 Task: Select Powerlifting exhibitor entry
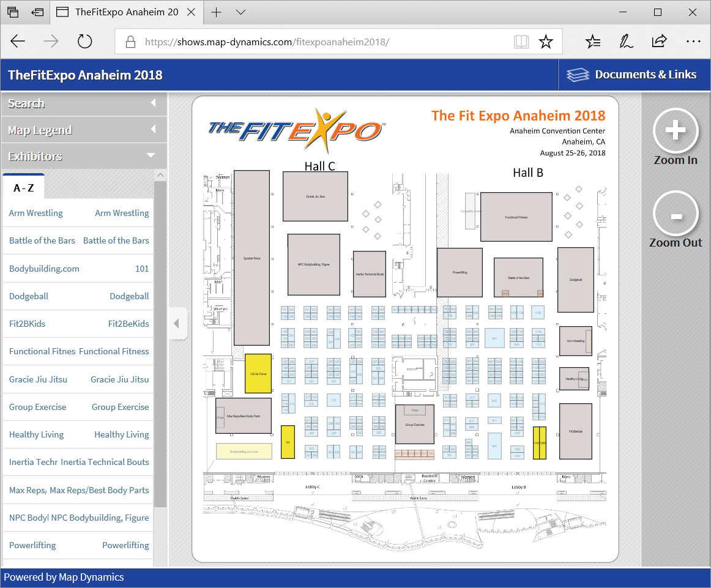(78, 545)
